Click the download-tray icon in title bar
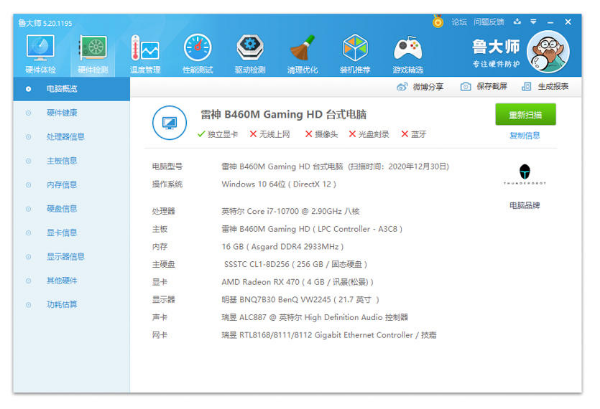The width and height of the screenshot is (600, 409). (x=517, y=22)
